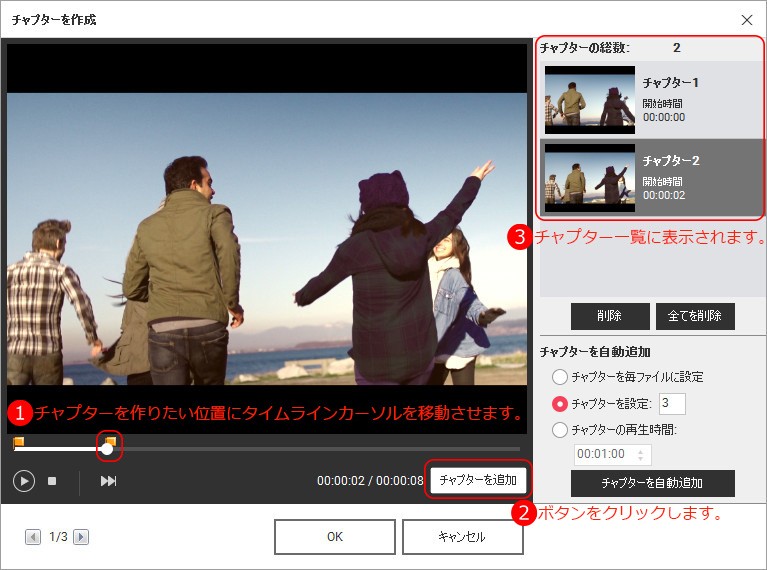767x570 pixels.
Task: Click チャプター2 start time 00:00:02
Action: (664, 195)
